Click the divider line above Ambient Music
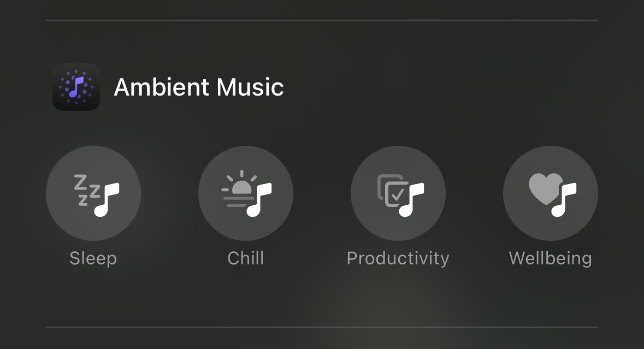This screenshot has height=349, width=644. tap(322, 20)
